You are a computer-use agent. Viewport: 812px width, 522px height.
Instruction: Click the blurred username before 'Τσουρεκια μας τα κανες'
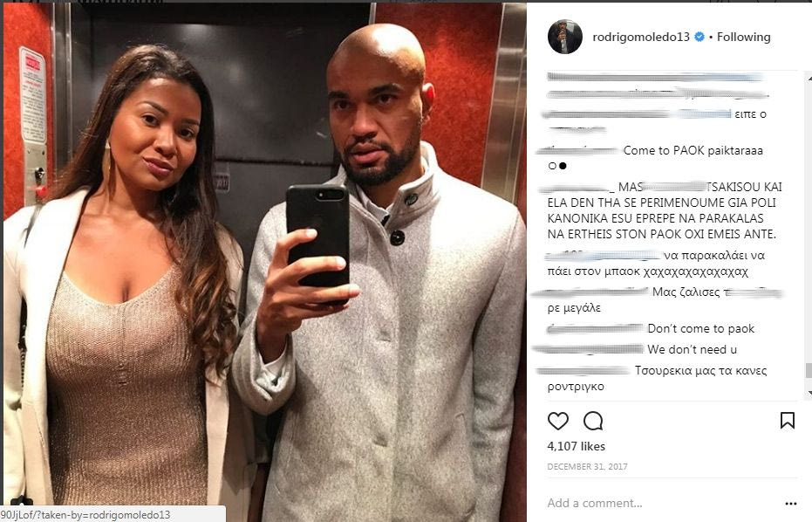point(583,371)
